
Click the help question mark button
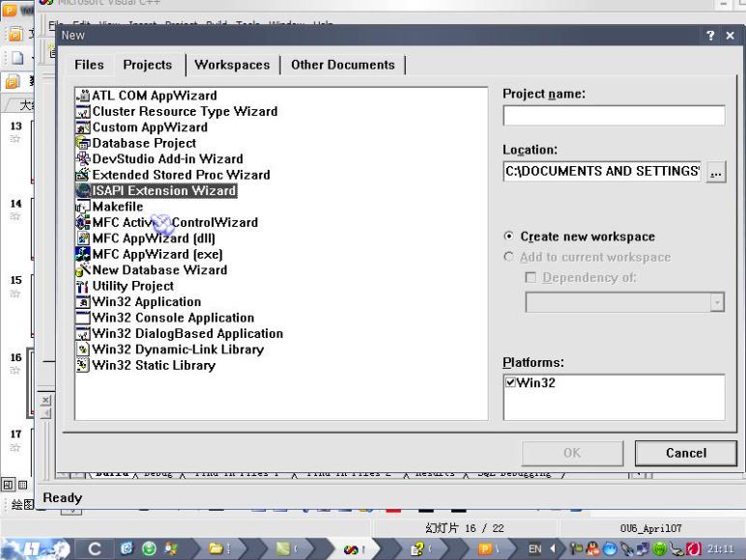[710, 35]
